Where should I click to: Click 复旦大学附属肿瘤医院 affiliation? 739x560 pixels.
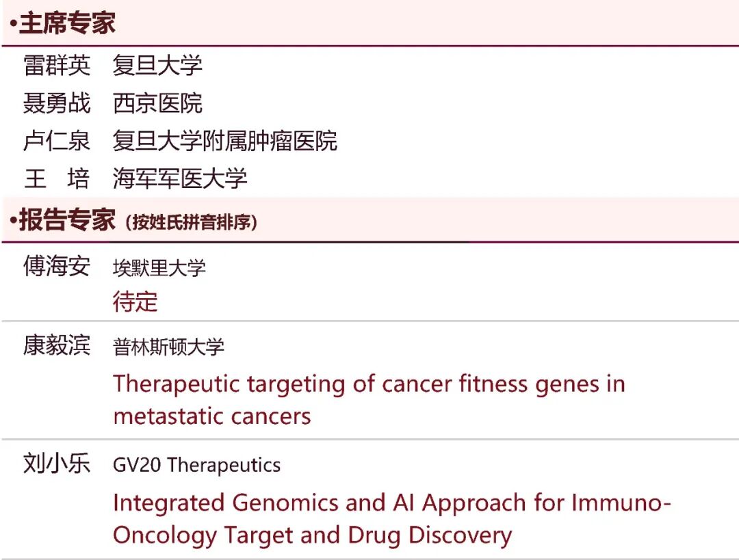(225, 141)
